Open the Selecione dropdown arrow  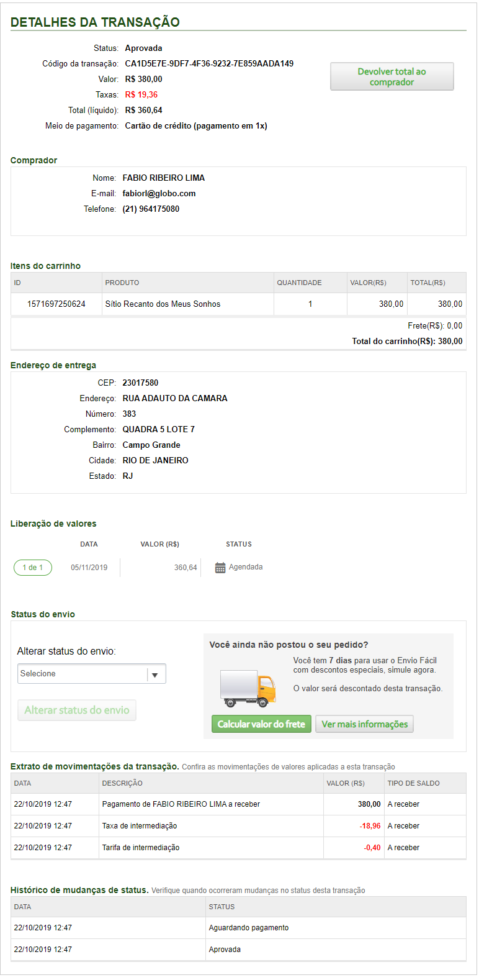tap(155, 674)
